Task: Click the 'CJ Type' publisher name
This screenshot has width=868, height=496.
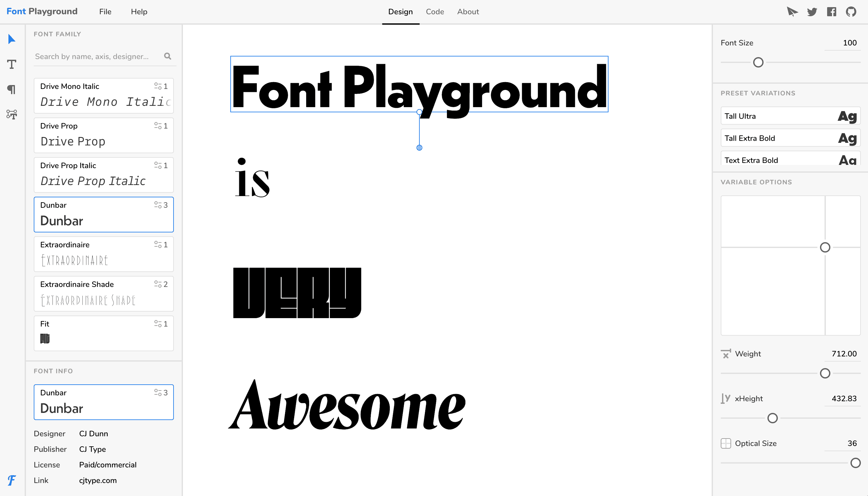Action: tap(92, 449)
